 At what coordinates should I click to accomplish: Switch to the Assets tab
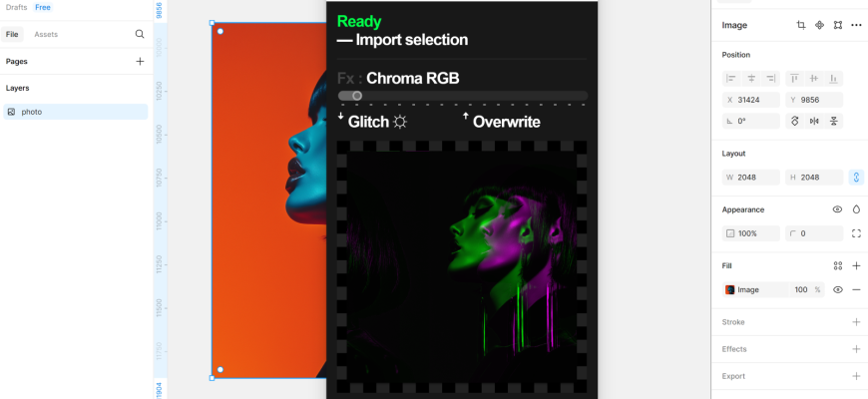click(46, 34)
